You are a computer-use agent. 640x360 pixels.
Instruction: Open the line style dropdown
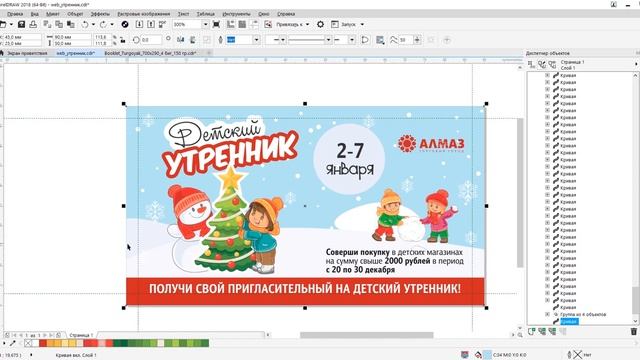[x=328, y=40]
